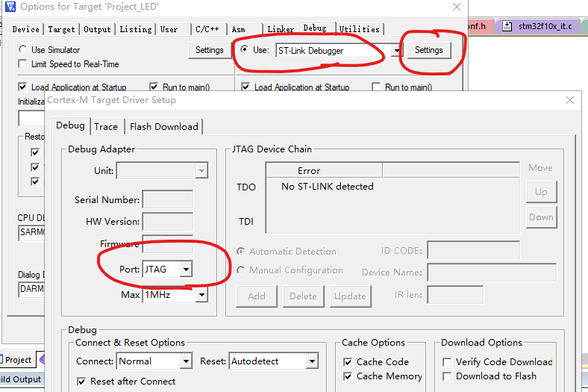588x392 pixels.
Task: Open the User tab
Action: [x=169, y=29]
